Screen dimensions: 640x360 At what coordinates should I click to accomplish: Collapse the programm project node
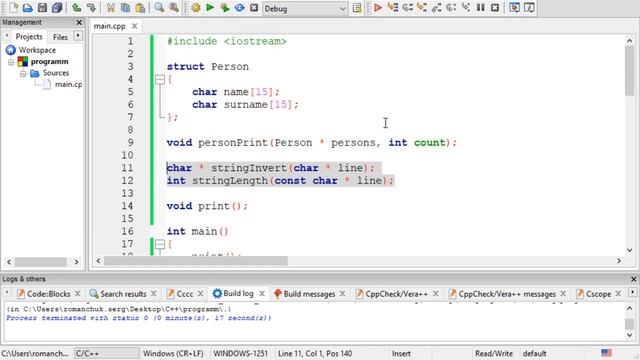coord(11,62)
